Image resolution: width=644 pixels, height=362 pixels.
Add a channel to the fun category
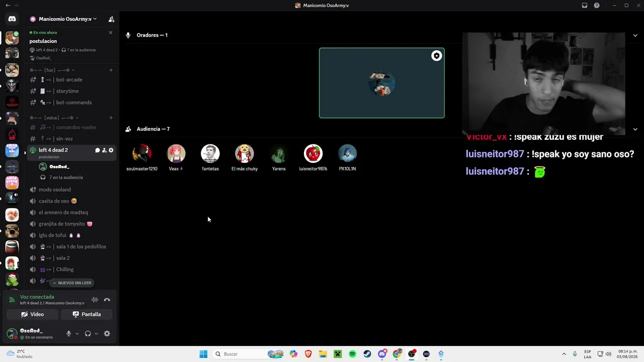111,70
